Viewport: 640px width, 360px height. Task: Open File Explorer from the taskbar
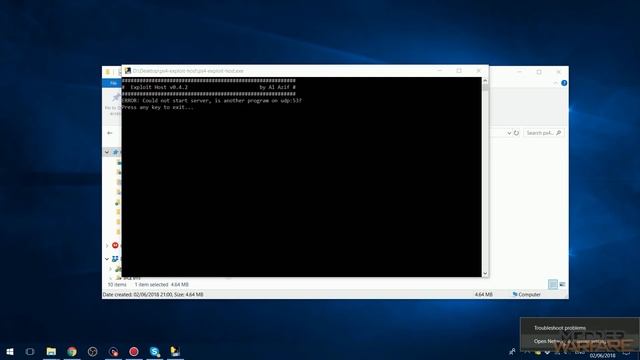point(51,351)
